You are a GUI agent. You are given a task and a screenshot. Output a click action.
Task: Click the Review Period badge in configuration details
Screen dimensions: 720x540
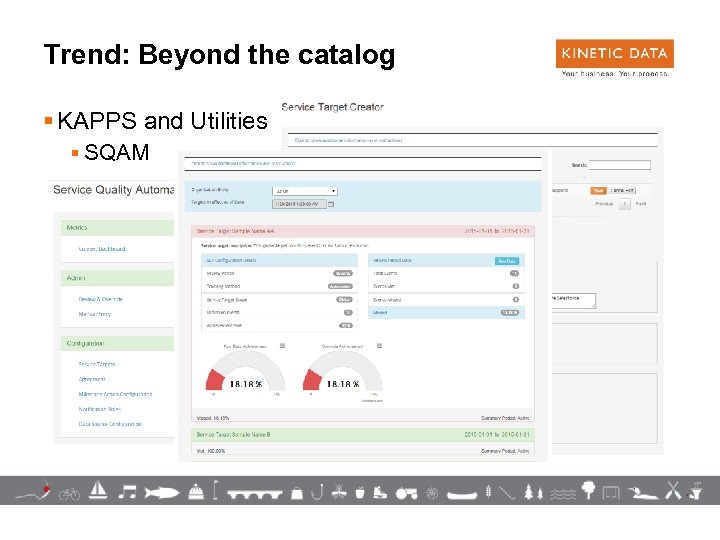(343, 273)
